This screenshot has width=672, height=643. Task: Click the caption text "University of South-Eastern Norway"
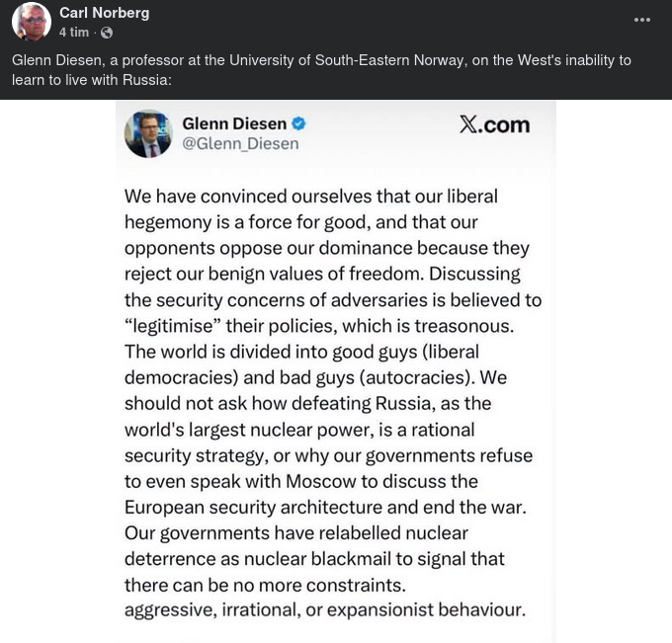click(x=345, y=60)
